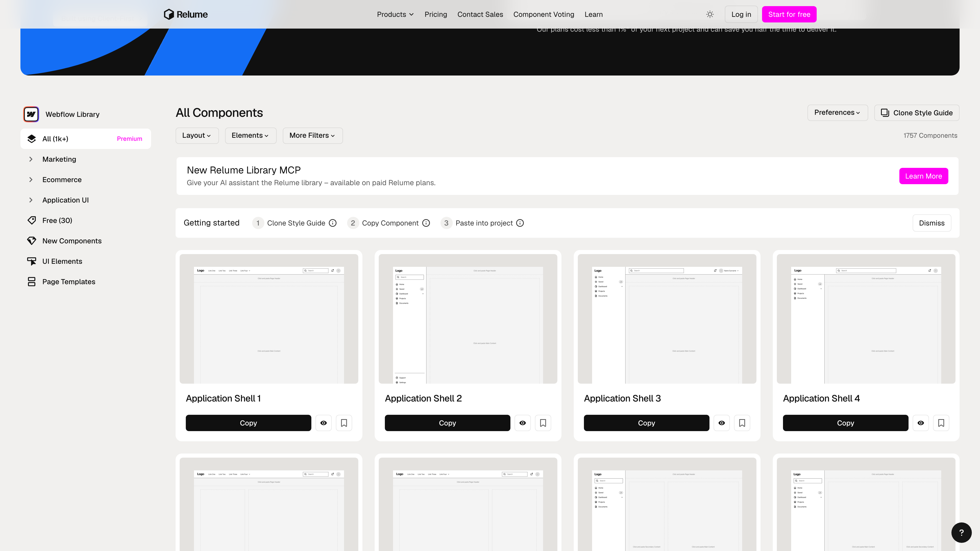Copy Application Shell 1 component
This screenshot has height=551, width=980.
point(248,423)
